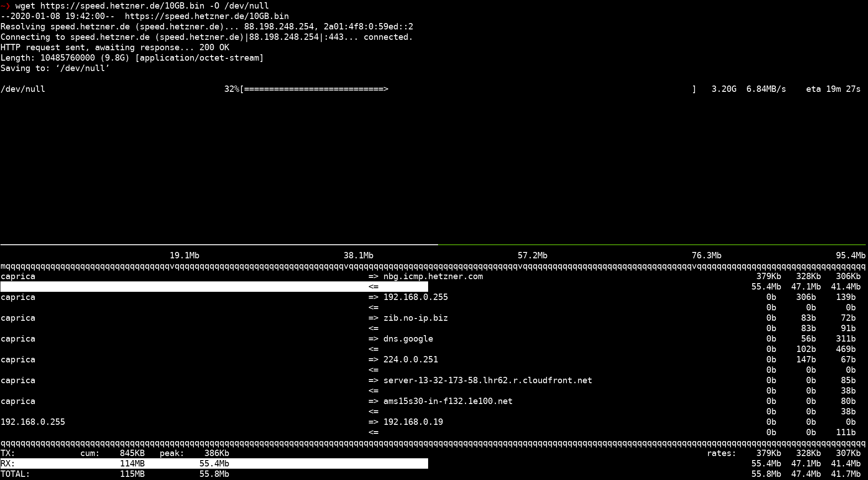Screen dimensions: 868x480
Task: Click the 55.8Mb total rate value at bottom right
Action: [x=766, y=474]
